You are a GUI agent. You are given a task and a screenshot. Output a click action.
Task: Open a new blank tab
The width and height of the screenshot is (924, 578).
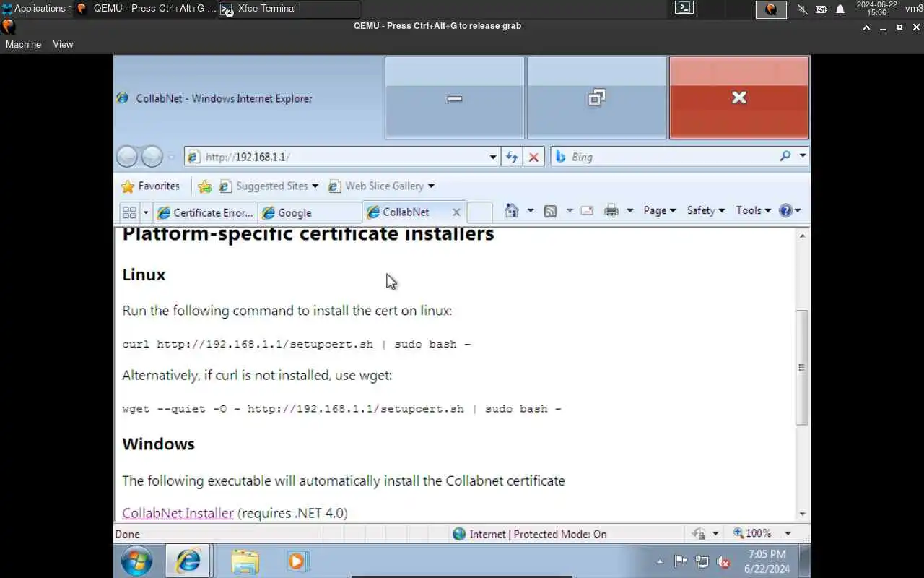(480, 212)
